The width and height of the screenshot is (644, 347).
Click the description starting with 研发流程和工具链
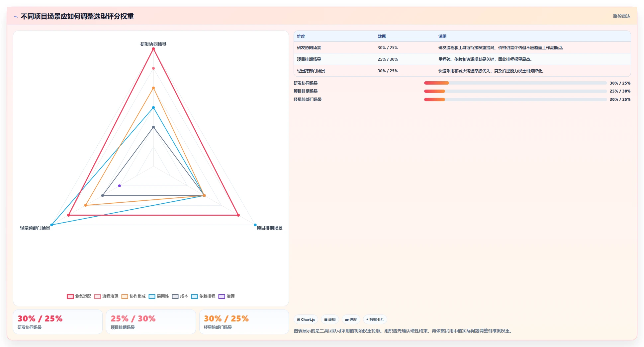[502, 48]
